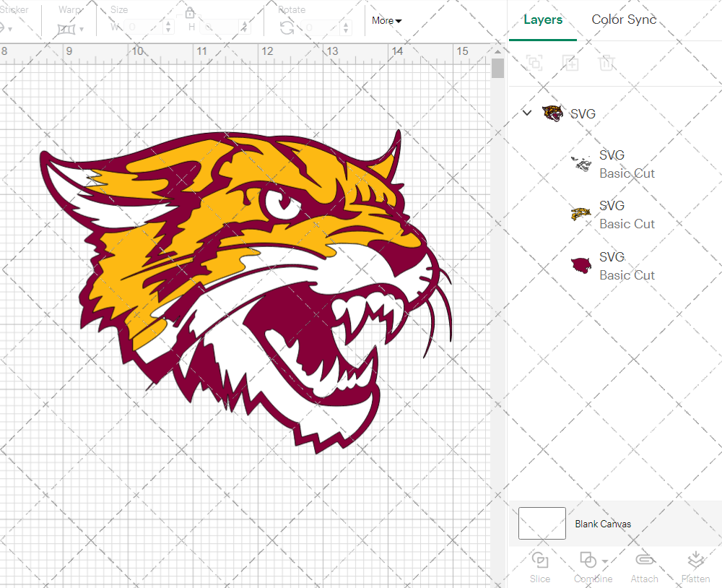Screen dimensions: 722x588
Task: Click the canvas vertical scrollbar
Action: pyautogui.click(x=497, y=67)
